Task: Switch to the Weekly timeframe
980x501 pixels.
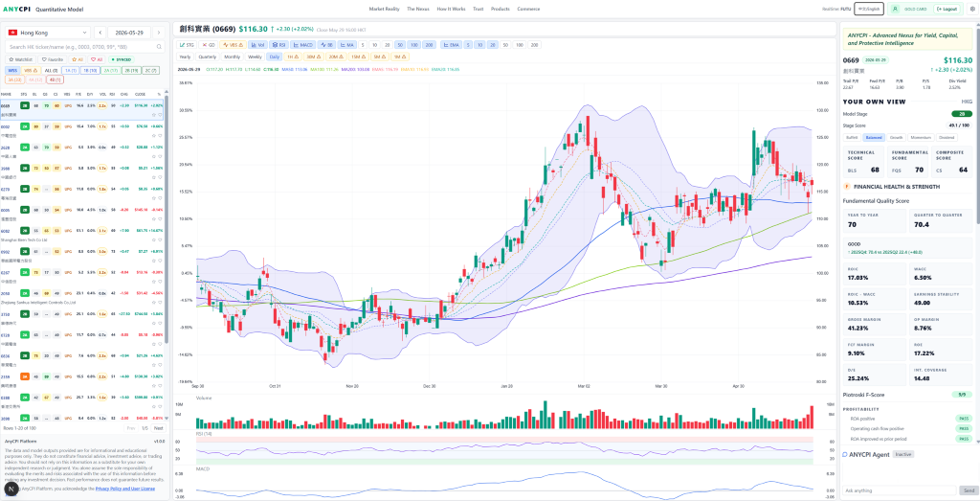Action: pyautogui.click(x=255, y=57)
